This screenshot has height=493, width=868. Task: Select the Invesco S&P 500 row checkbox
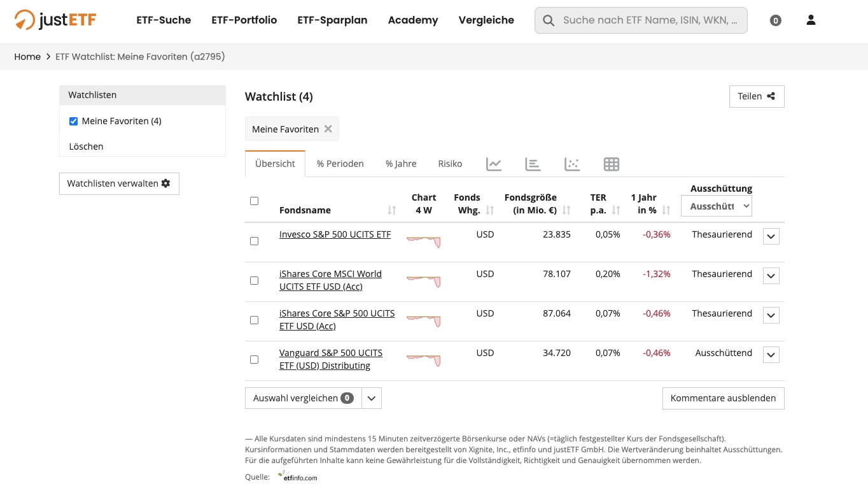(255, 241)
